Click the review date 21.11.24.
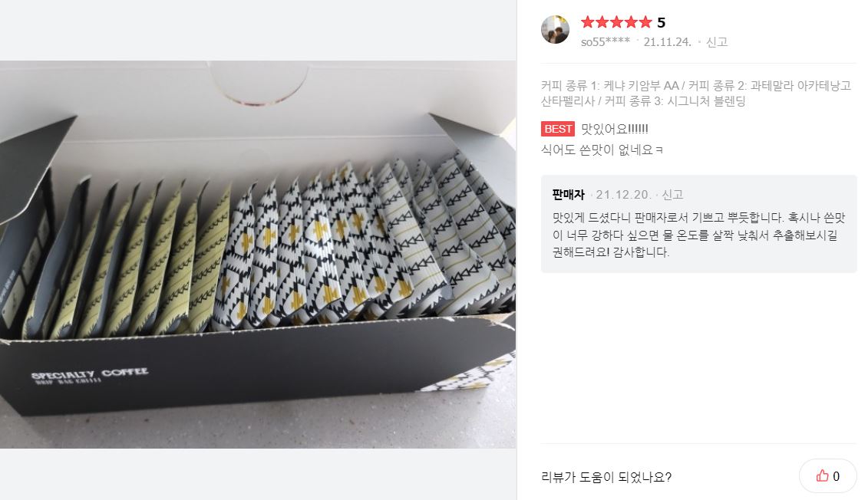The height and width of the screenshot is (500, 868). click(x=667, y=42)
